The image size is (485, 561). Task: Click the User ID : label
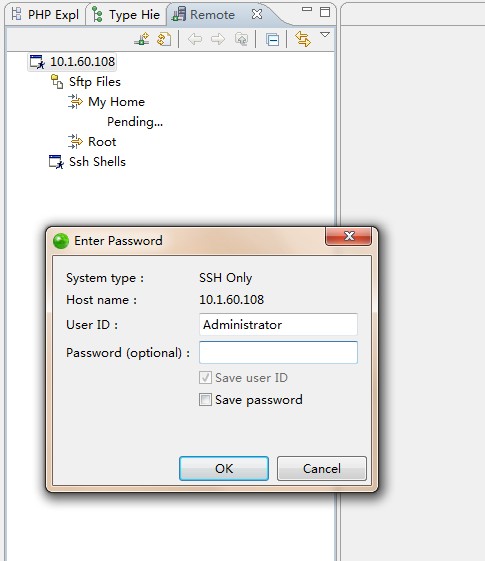point(92,325)
